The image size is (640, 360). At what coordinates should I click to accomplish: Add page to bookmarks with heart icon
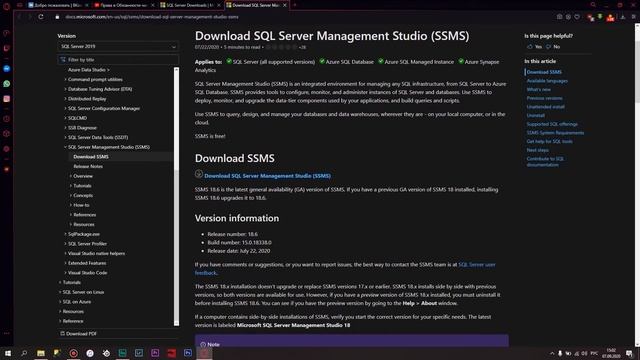tap(577, 17)
